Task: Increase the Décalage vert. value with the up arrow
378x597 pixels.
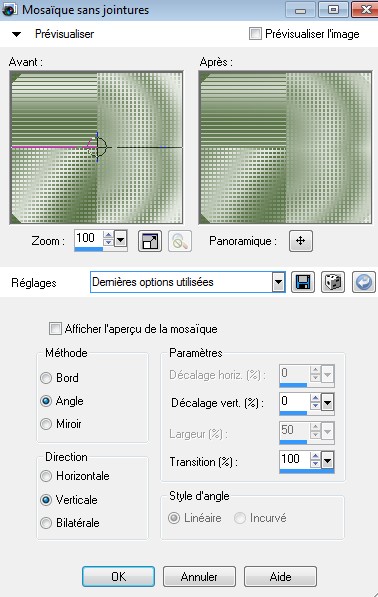Action: 315,398
